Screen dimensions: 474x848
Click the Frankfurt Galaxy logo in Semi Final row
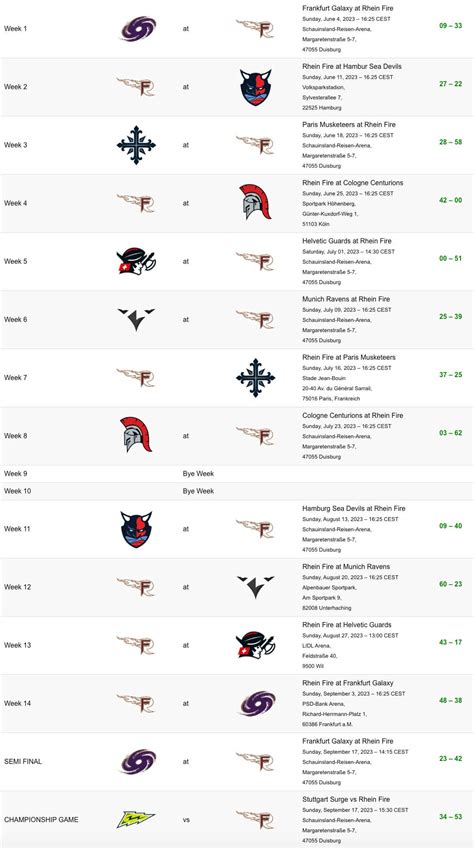[x=137, y=761]
